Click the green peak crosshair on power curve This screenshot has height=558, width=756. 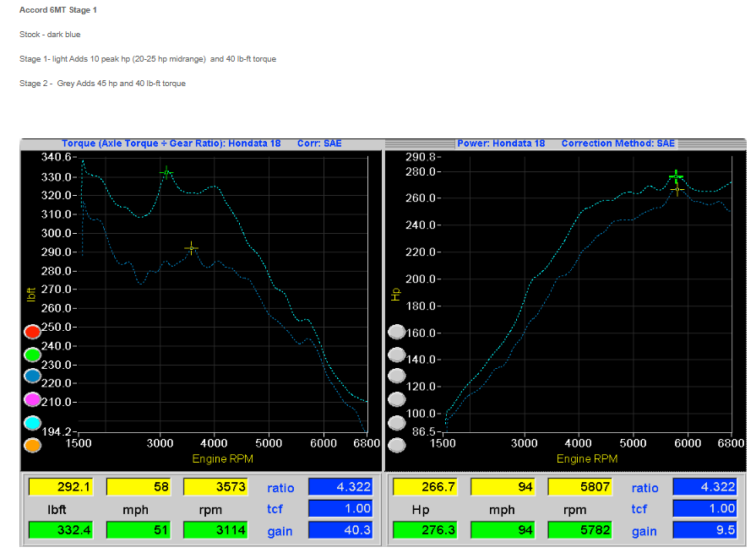click(675, 176)
